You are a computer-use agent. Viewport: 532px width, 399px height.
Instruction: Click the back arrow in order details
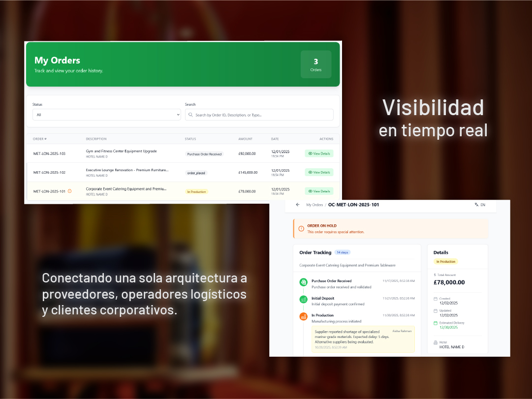(x=297, y=205)
